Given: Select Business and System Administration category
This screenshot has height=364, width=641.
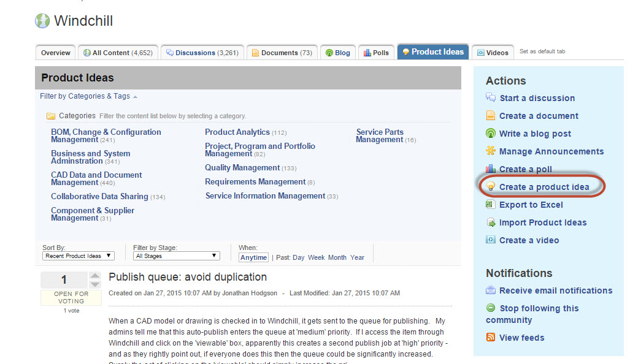Looking at the screenshot, I should (91, 157).
